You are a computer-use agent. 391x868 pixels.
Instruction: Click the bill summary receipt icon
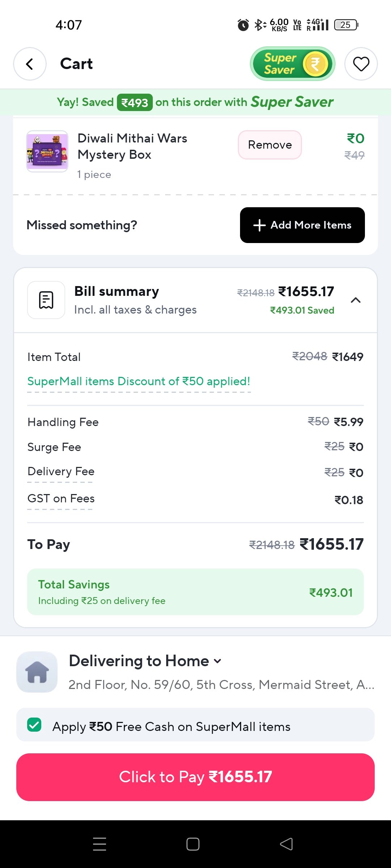click(x=46, y=300)
